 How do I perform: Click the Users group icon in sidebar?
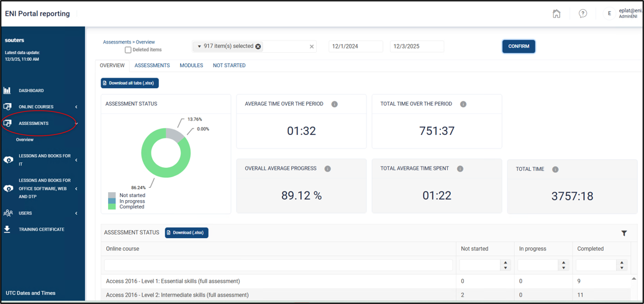tap(8, 213)
